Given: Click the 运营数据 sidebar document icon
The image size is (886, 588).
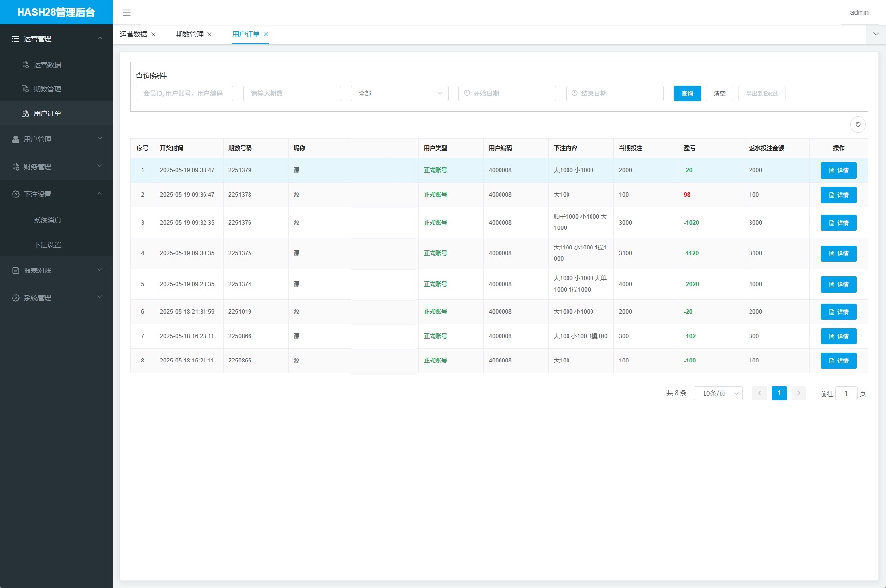Looking at the screenshot, I should (25, 65).
